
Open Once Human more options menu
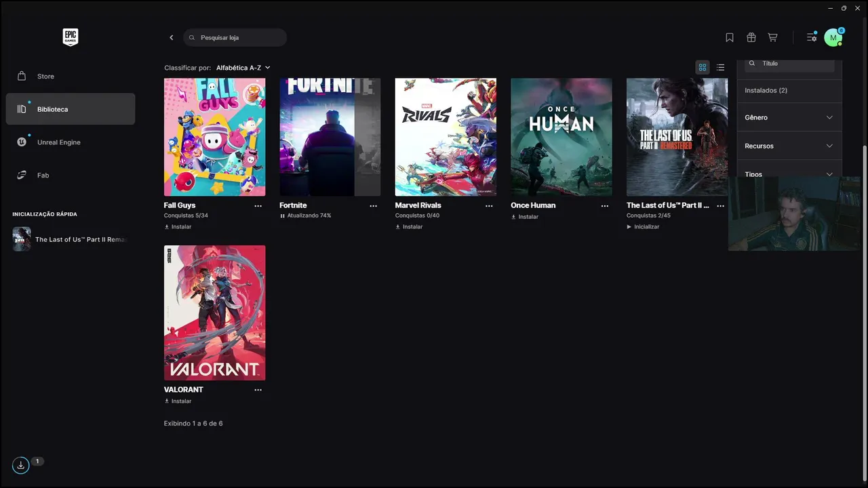click(x=605, y=205)
